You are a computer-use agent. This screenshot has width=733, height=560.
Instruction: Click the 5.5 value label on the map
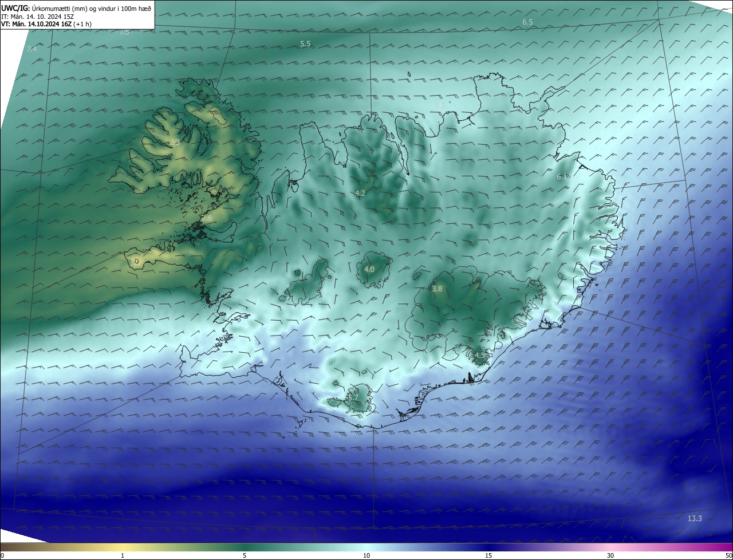305,44
